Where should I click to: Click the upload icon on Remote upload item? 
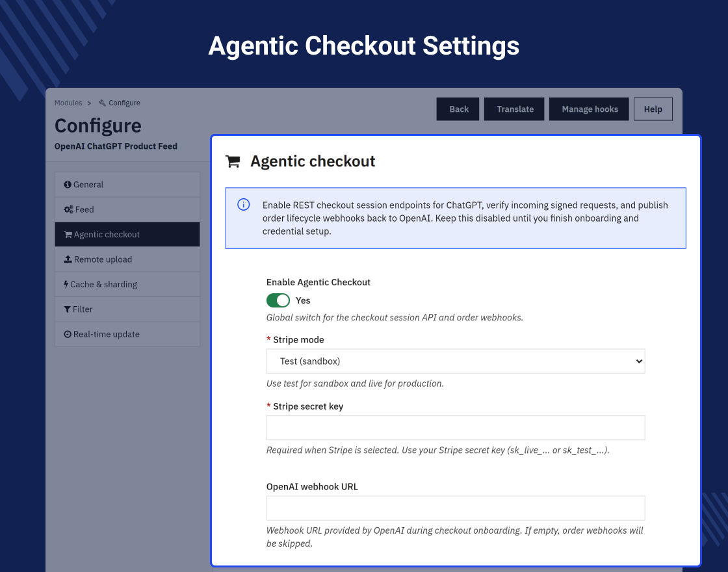pyautogui.click(x=68, y=259)
